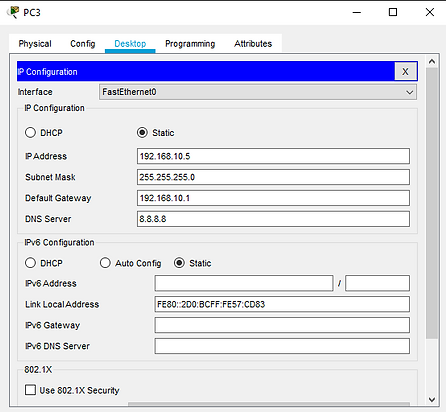Open the Attributes tab
The image size is (446, 412).
coord(253,44)
